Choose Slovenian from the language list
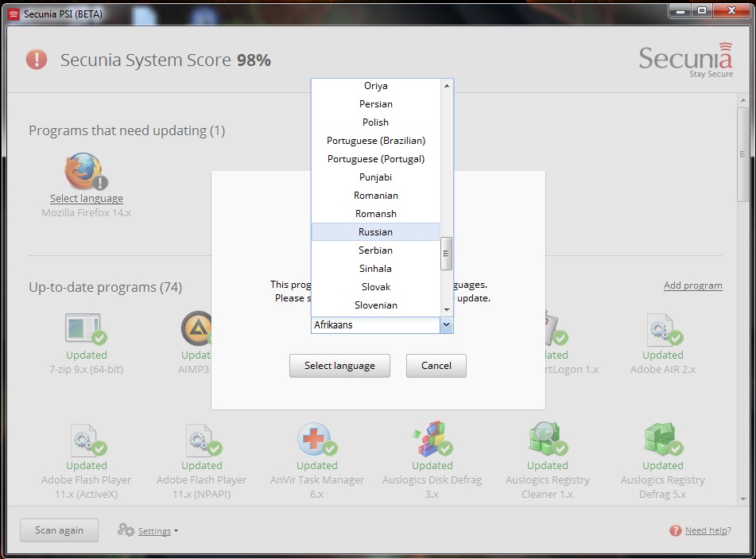The image size is (756, 559). pyautogui.click(x=375, y=305)
